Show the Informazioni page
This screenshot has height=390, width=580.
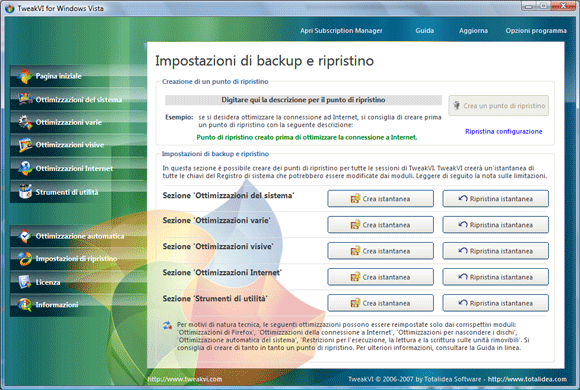[78, 305]
